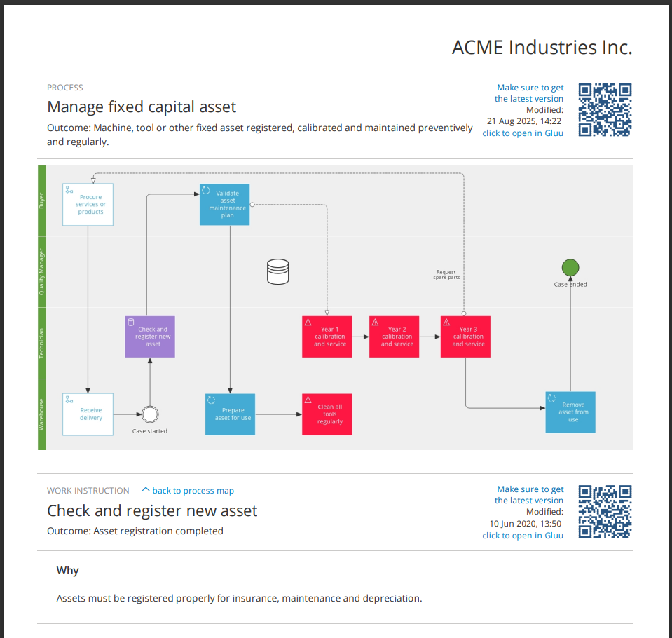Click the back to process map link
Image resolution: width=672 pixels, height=638 pixels.
pyautogui.click(x=193, y=491)
